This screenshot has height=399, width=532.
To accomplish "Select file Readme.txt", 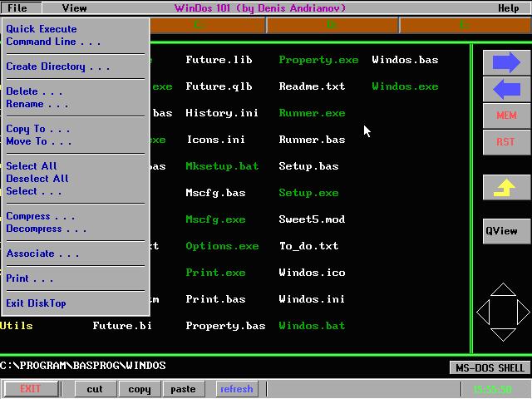I will click(x=312, y=86).
